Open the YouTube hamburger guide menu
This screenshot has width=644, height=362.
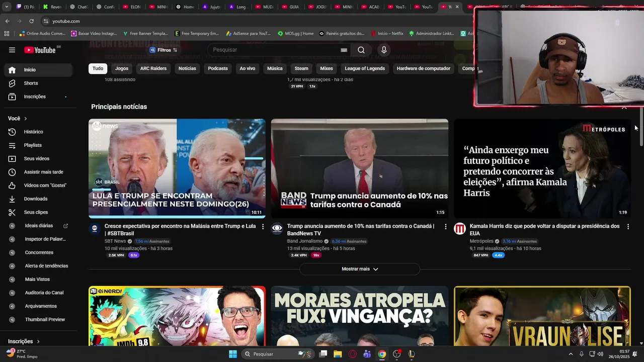pos(12,50)
